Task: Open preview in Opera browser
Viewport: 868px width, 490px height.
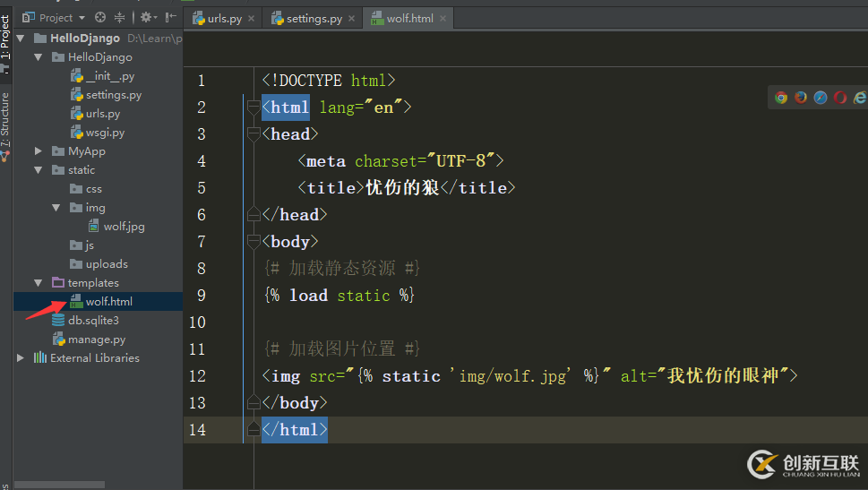Action: [840, 98]
